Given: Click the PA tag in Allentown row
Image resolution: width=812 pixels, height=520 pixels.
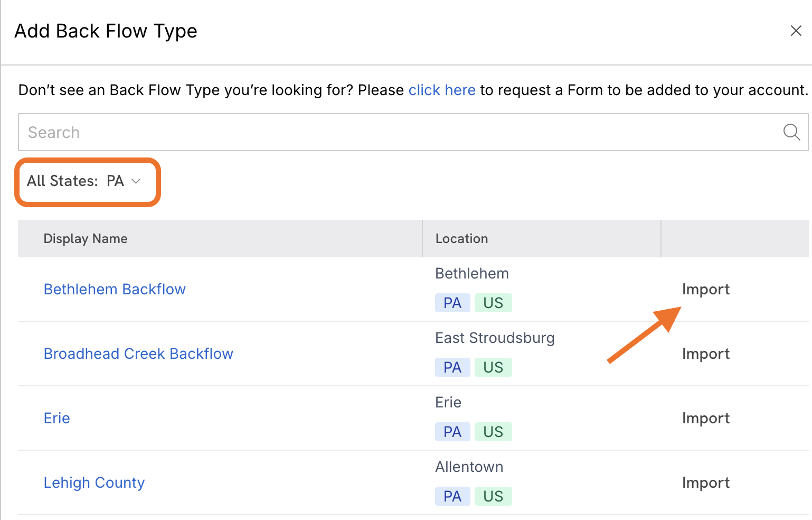Looking at the screenshot, I should click(x=452, y=496).
